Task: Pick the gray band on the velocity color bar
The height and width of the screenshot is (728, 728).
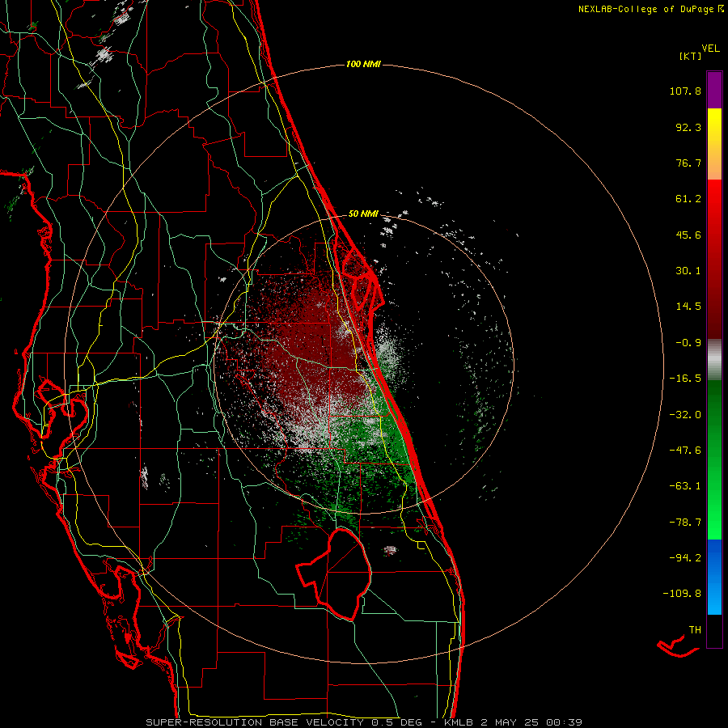Action: [714, 359]
